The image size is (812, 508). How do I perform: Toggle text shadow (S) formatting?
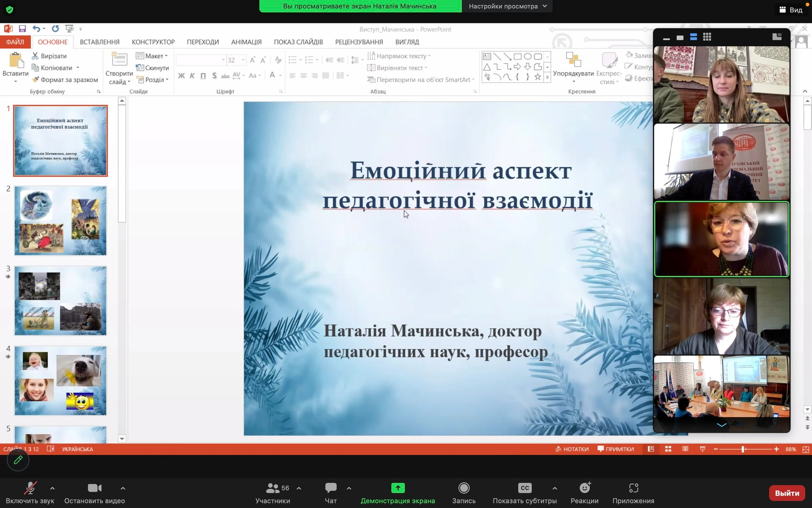(214, 75)
